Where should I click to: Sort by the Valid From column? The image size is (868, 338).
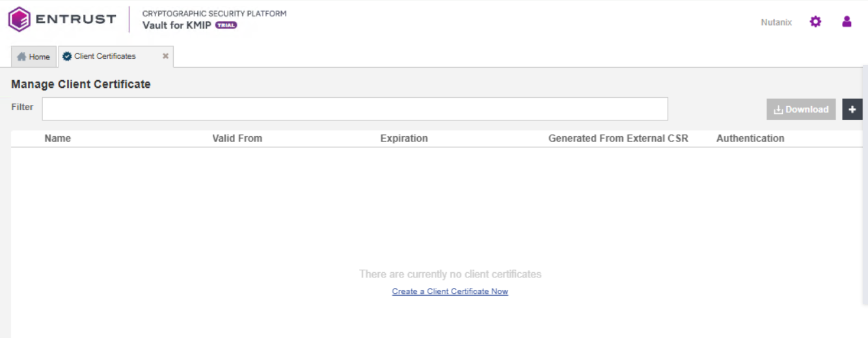(237, 138)
